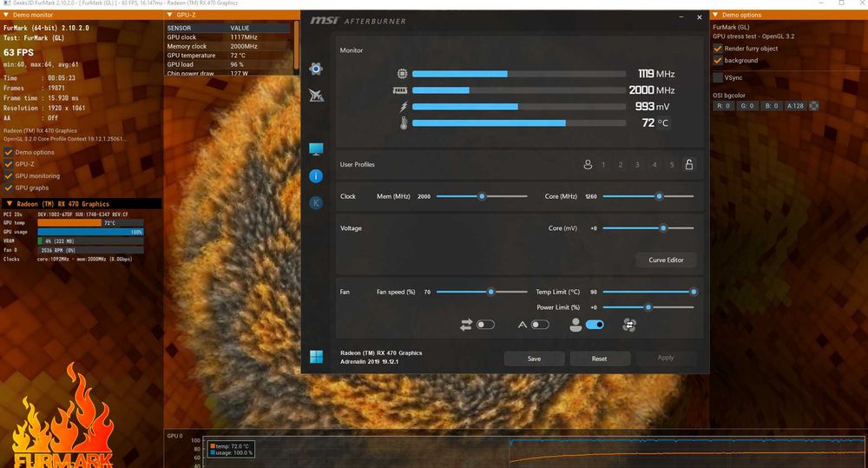Image resolution: width=868 pixels, height=468 pixels.
Task: Click the user-defined fan person icon
Action: point(575,325)
